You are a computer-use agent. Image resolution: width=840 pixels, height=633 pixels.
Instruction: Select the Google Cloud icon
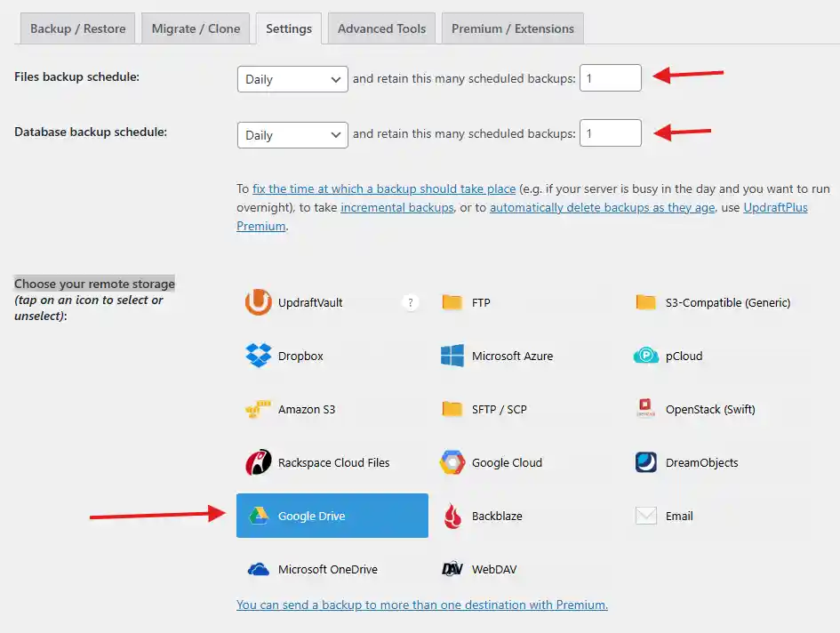tap(452, 462)
